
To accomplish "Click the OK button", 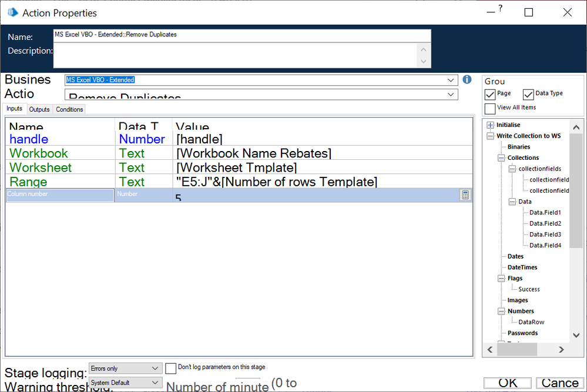I will point(508,383).
